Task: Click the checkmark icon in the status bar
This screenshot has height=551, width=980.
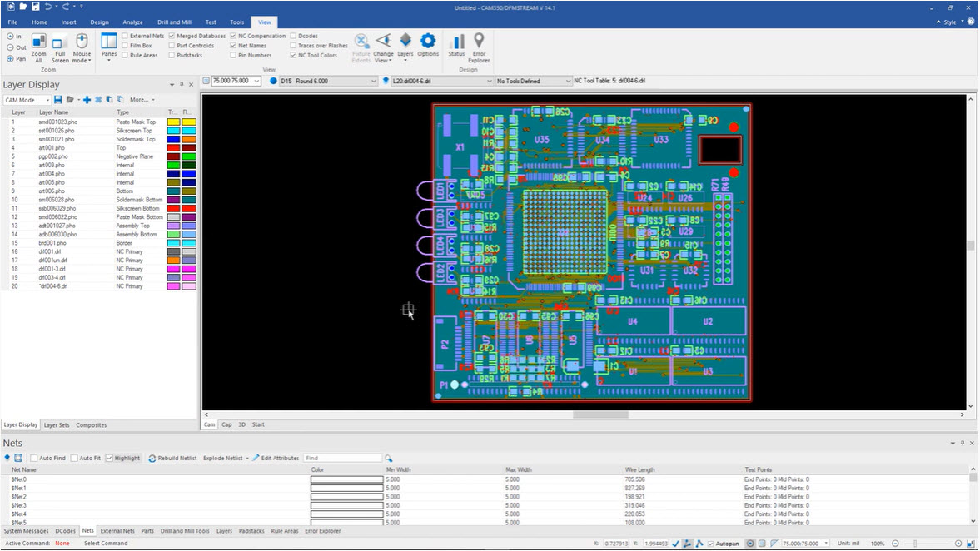Action: (675, 544)
